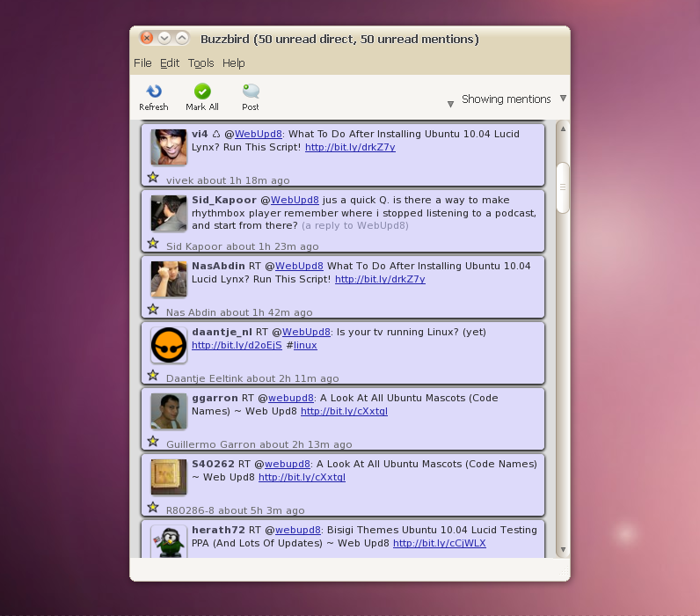
Task: Open vi4's profile avatar
Action: tap(169, 147)
